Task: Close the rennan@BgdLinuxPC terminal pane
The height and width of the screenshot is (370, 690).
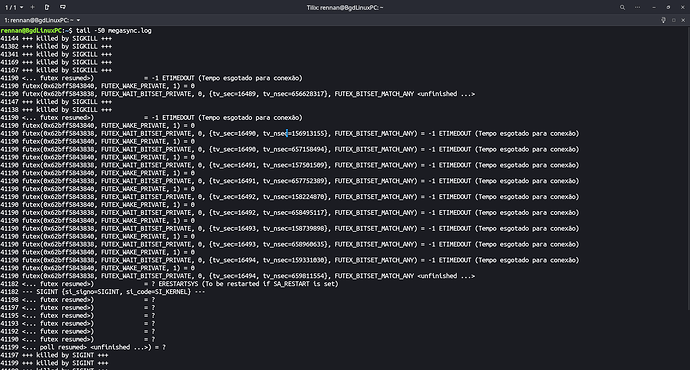Action: (x=683, y=20)
